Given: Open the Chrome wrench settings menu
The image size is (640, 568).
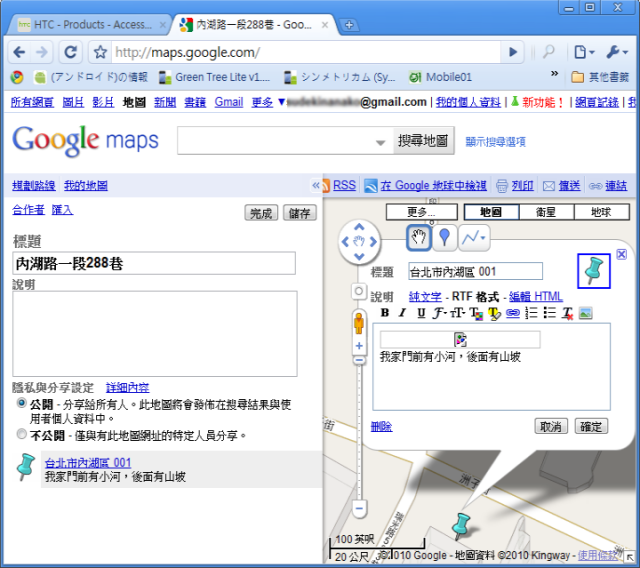Looking at the screenshot, I should (x=616, y=52).
